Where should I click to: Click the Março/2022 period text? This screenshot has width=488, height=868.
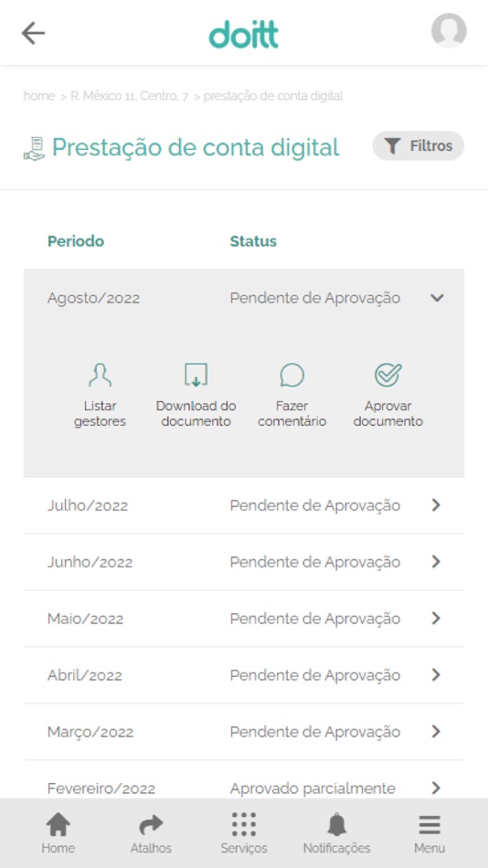click(x=90, y=732)
